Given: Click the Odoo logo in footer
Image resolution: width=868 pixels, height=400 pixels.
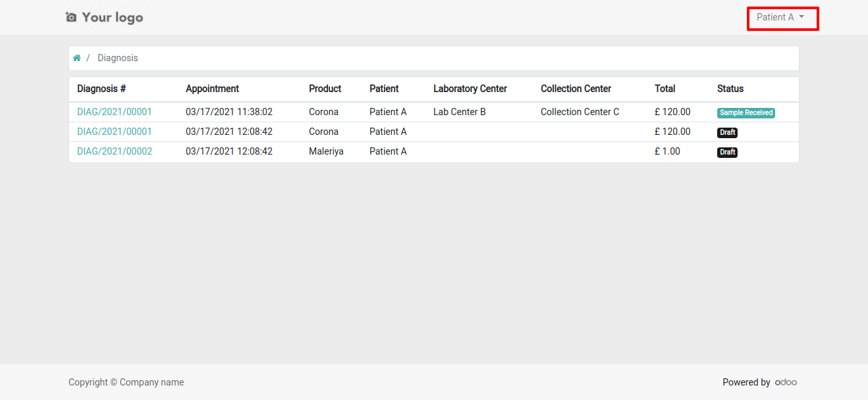Looking at the screenshot, I should coord(786,382).
